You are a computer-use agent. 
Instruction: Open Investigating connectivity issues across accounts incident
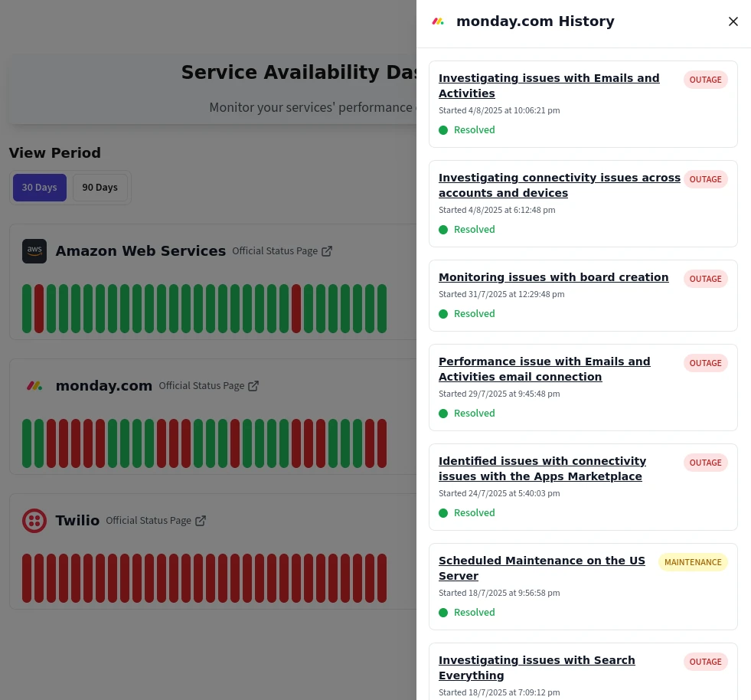(560, 185)
